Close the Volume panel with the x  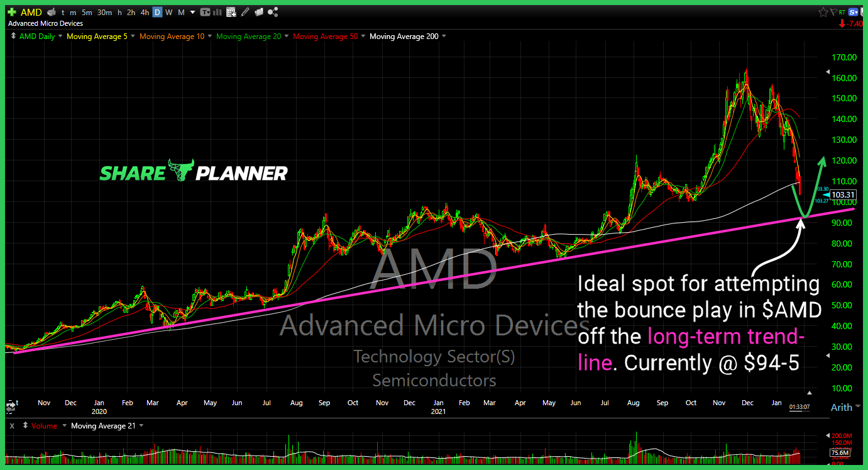pyautogui.click(x=12, y=426)
